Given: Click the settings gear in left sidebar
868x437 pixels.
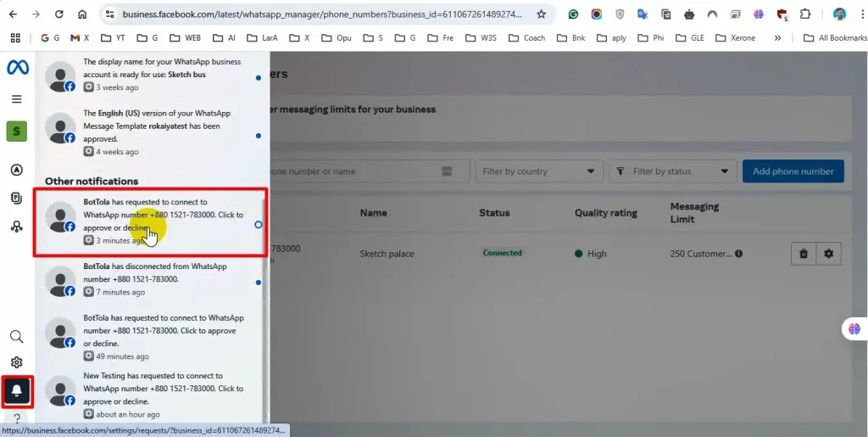Looking at the screenshot, I should click(x=16, y=362).
